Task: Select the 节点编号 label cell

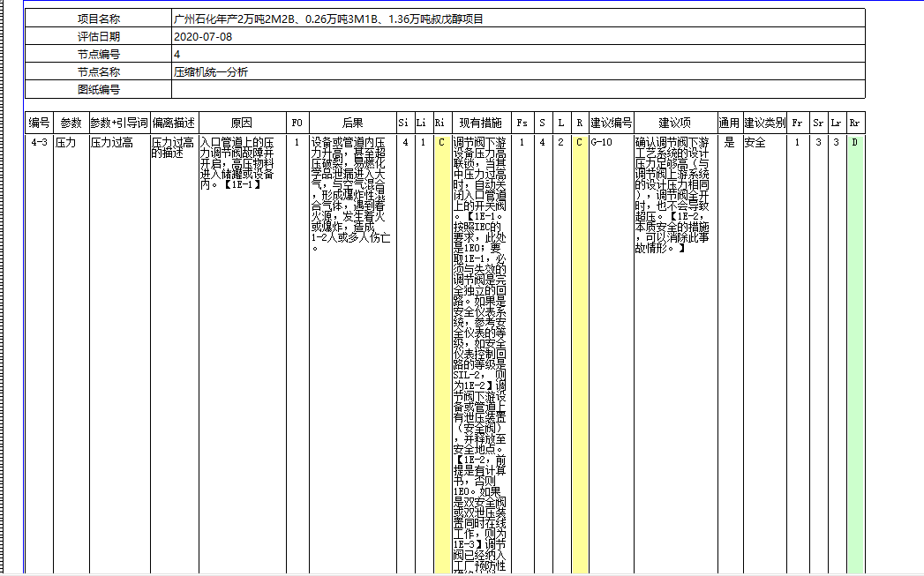Action: [99, 54]
